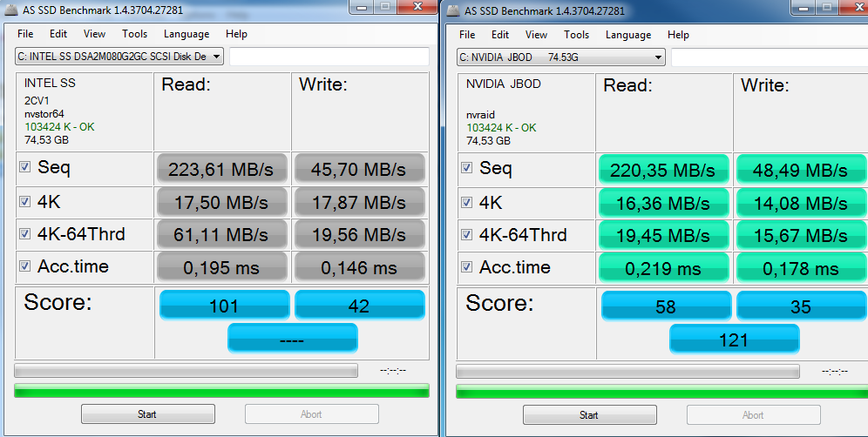Image resolution: width=868 pixels, height=437 pixels.
Task: Click gray progress bar in Intel window
Action: 186,370
